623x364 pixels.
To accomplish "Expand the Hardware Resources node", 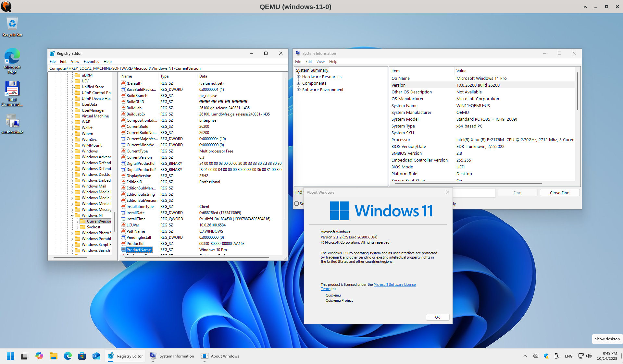I will (299, 77).
